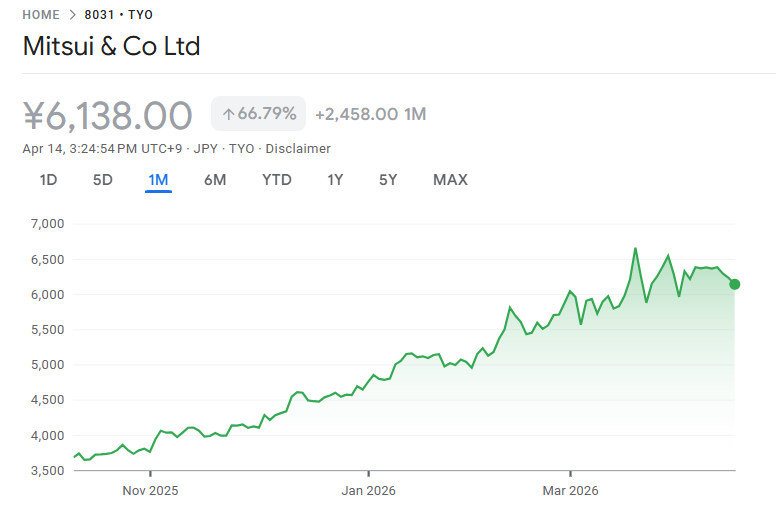The height and width of the screenshot is (513, 776).
Task: Switch to the 5Y chart range
Action: pyautogui.click(x=388, y=180)
